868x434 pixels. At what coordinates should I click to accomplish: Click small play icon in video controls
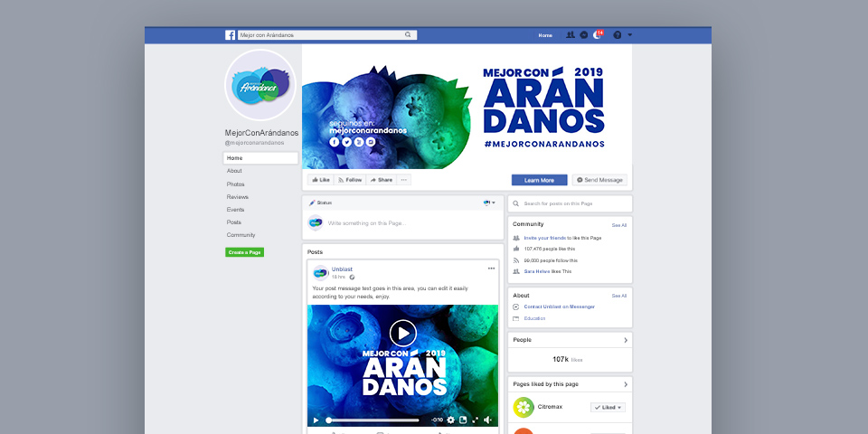pos(316,420)
